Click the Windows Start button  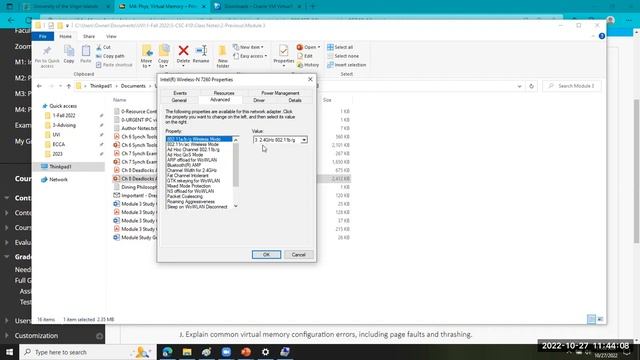coord(9,352)
